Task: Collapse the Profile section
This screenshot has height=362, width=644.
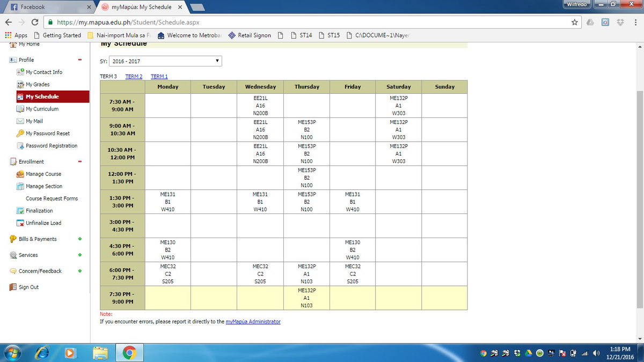Action: click(79, 60)
